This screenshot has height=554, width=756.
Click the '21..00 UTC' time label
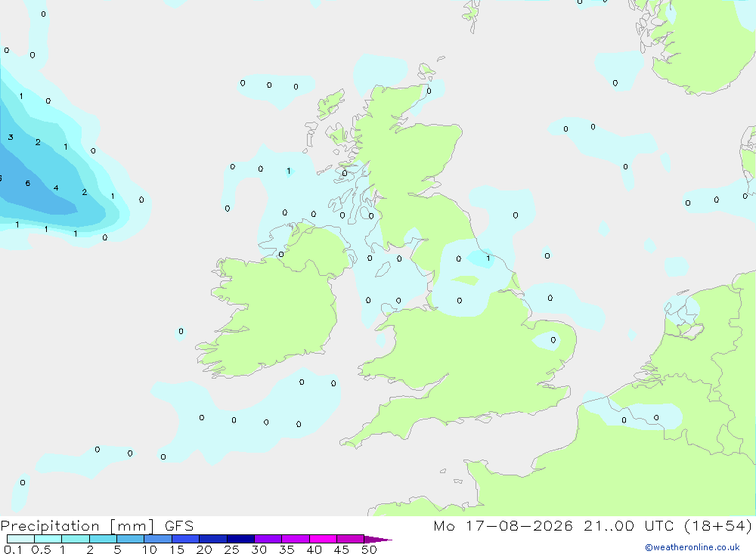click(628, 525)
